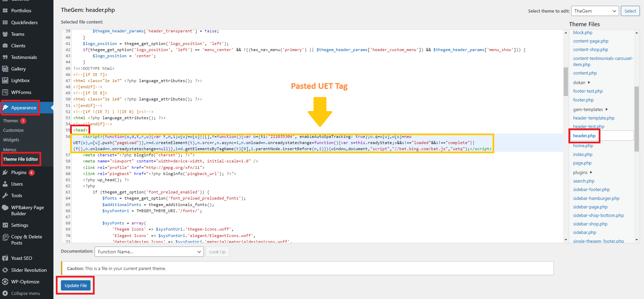The image size is (644, 299).
Task: Click the code editor scroll up arrow
Action: click(566, 33)
